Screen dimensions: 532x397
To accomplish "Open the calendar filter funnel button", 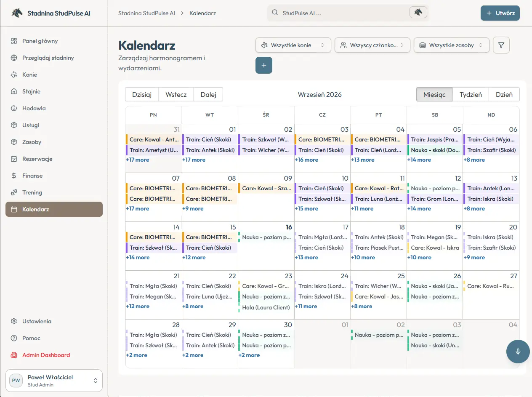I will pyautogui.click(x=501, y=45).
